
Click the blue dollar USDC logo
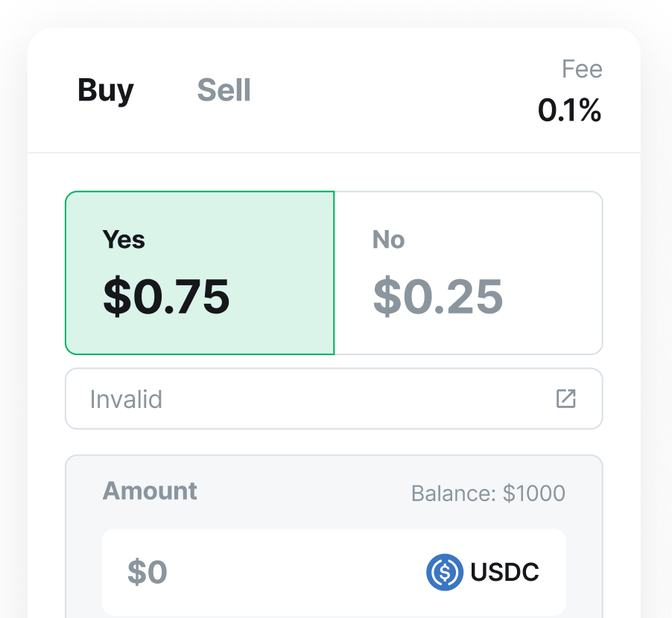click(443, 573)
